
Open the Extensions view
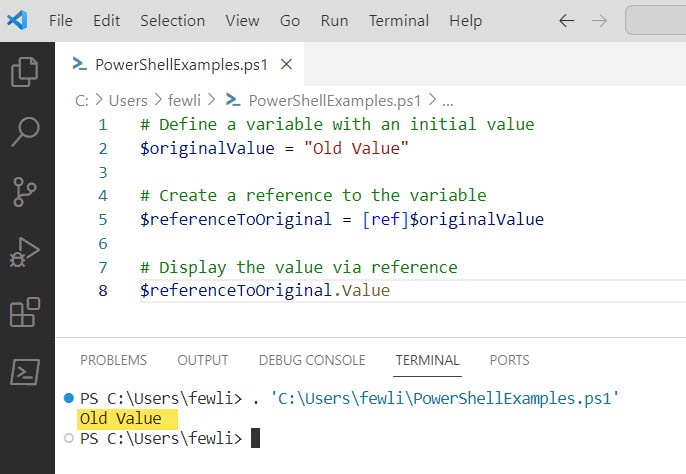coord(24,312)
